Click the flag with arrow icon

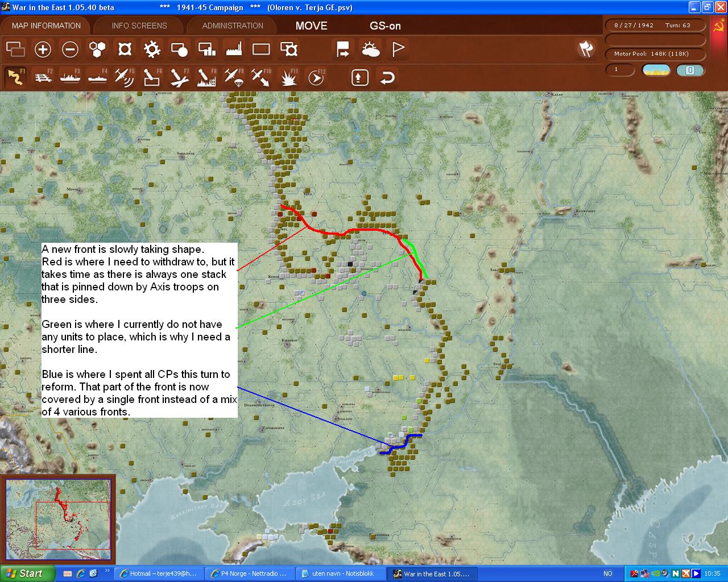(343, 49)
